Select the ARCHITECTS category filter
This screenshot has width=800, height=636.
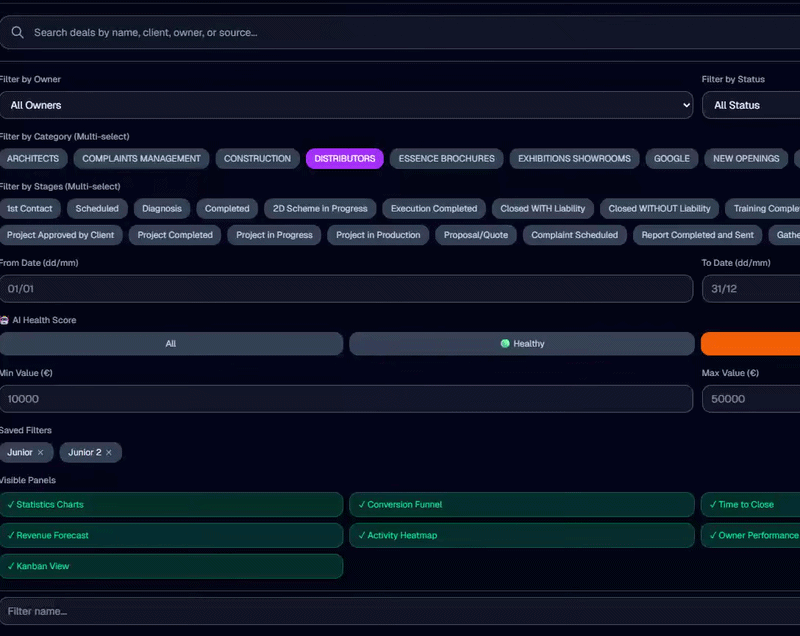(33, 158)
